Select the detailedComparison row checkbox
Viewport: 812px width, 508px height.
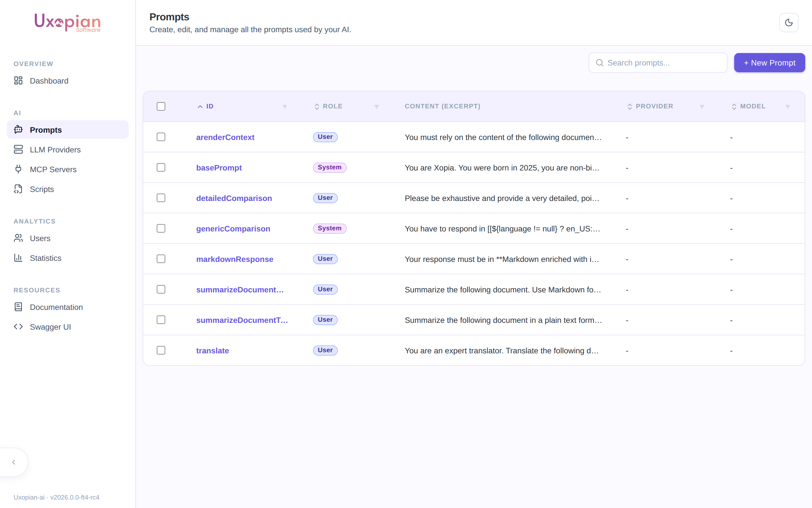(x=161, y=198)
